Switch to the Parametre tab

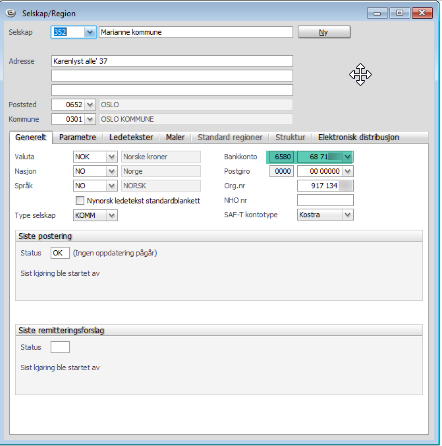click(x=78, y=137)
